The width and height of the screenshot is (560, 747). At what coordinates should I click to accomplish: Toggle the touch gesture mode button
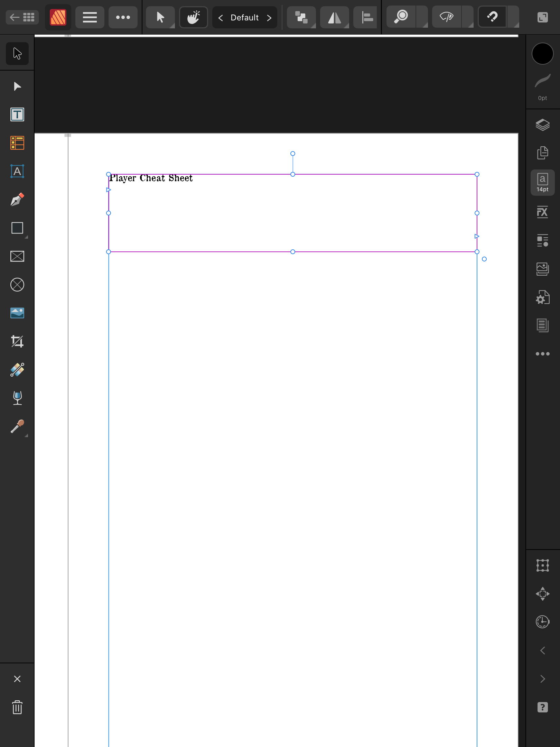(194, 17)
